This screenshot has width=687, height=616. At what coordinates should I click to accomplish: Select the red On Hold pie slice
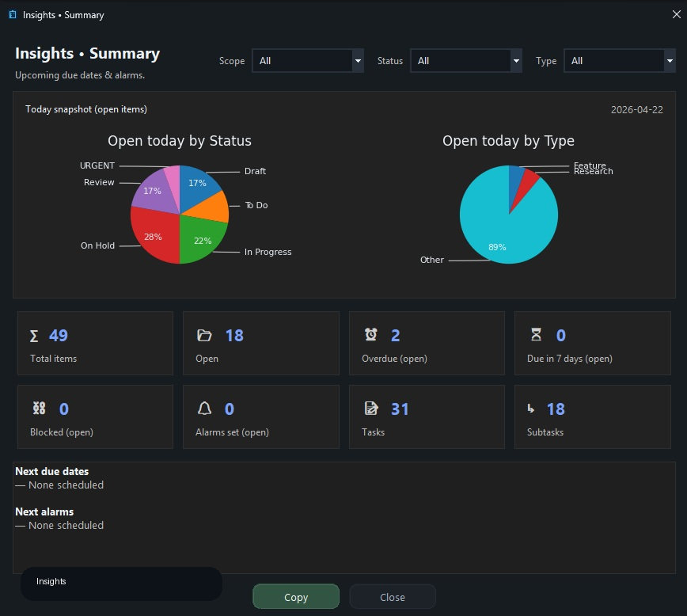[x=154, y=234]
